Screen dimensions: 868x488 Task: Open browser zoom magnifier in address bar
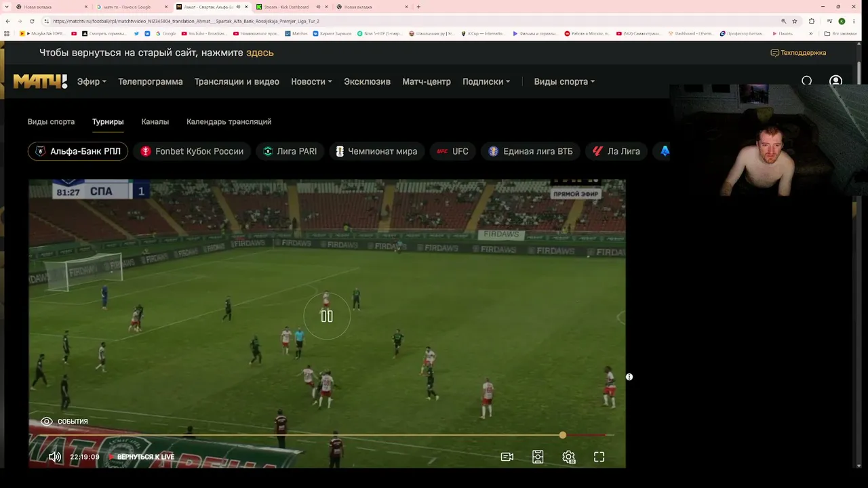[x=784, y=21]
